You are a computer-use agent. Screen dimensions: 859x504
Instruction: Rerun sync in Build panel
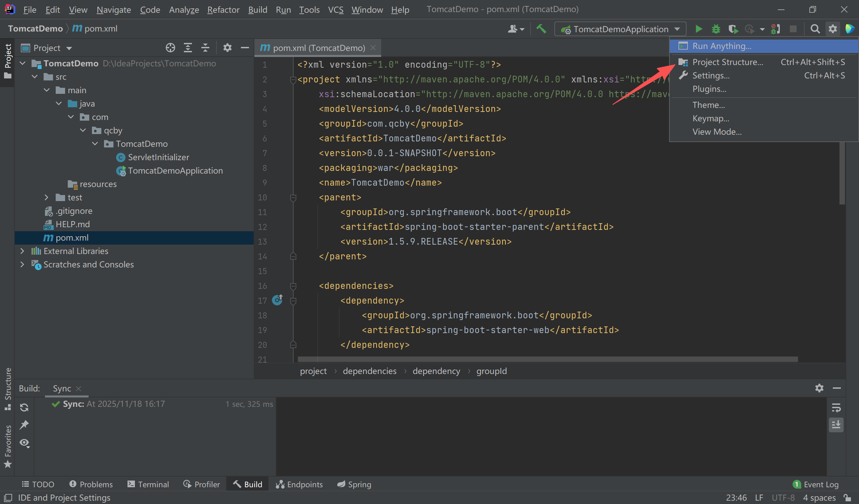24,407
